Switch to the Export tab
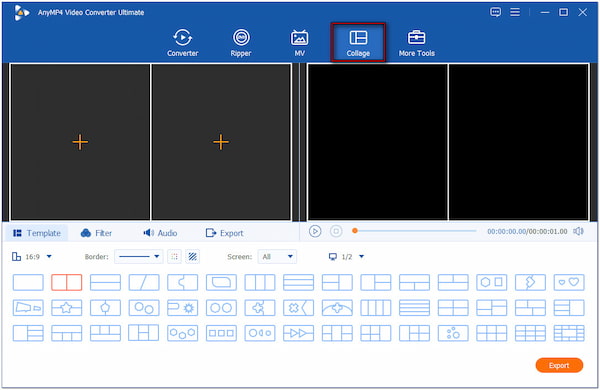Viewport: 600px width, 390px height. pos(224,233)
